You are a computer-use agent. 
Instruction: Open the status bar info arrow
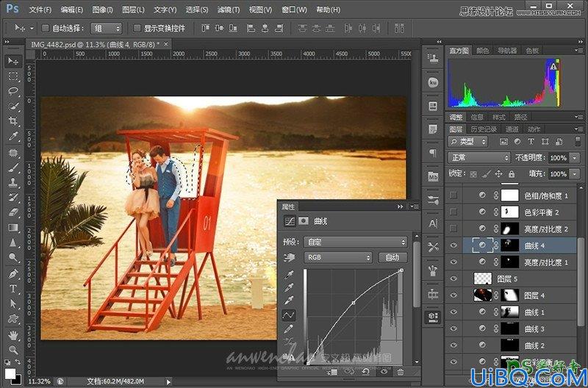(168, 381)
